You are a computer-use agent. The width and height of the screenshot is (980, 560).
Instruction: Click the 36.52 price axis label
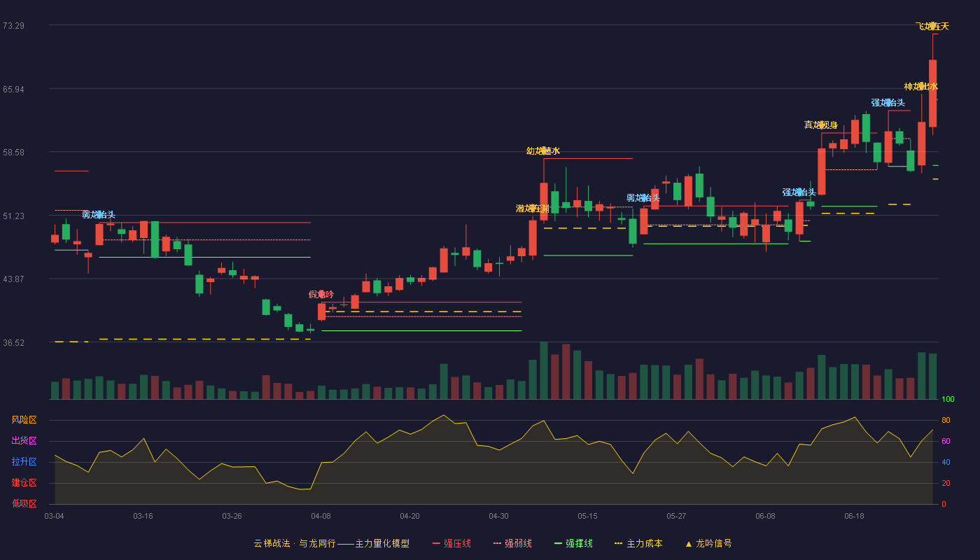point(13,343)
